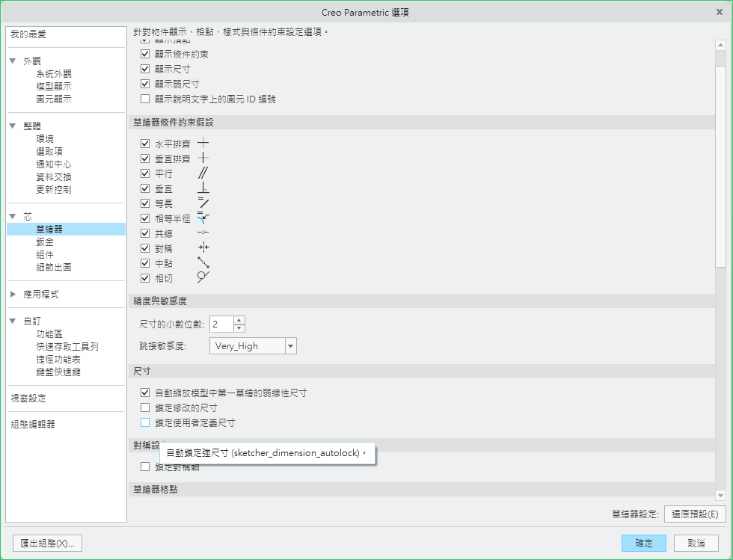Click the 尺寸的小數位數 input field
Image resolution: width=733 pixels, height=560 pixels.
[221, 324]
